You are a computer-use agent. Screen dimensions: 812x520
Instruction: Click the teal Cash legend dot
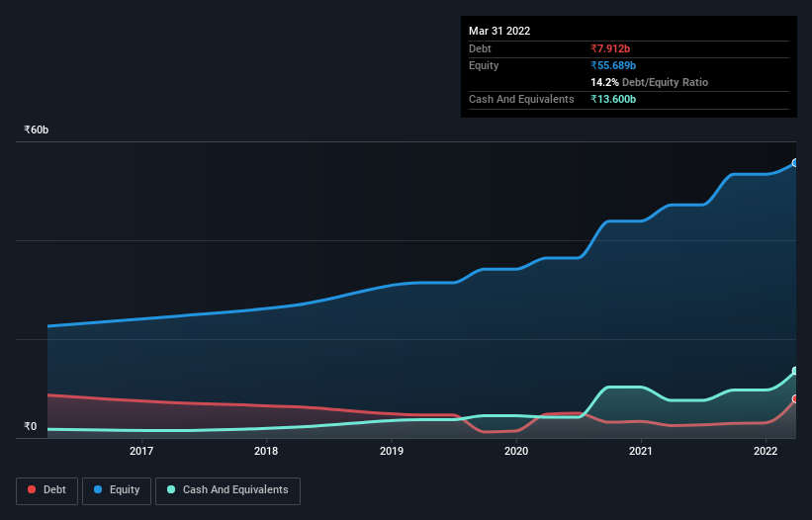171,489
